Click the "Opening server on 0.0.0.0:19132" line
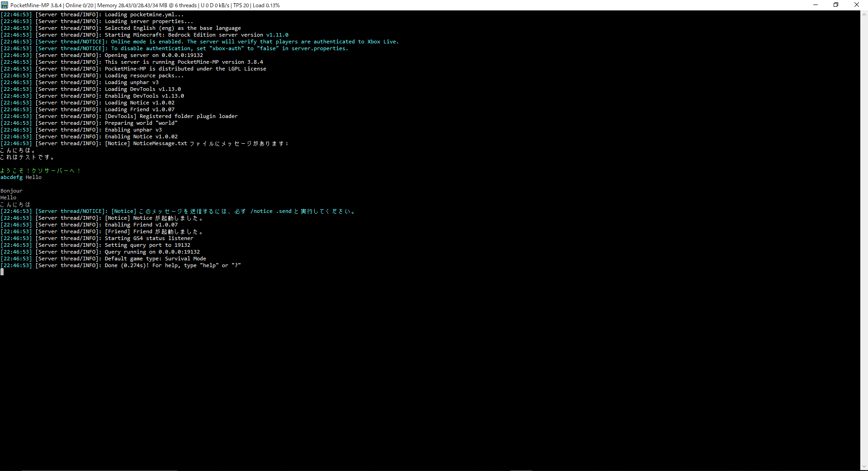The height and width of the screenshot is (471, 868). 154,55
